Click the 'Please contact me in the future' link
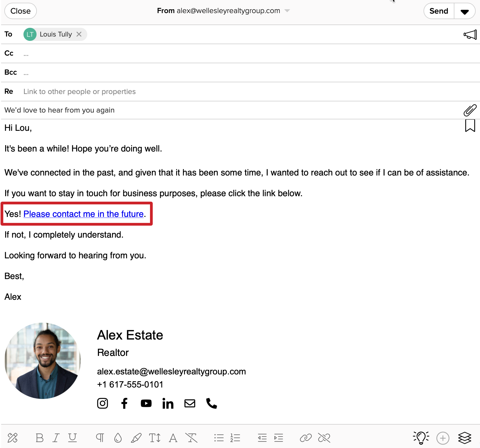The height and width of the screenshot is (448, 480). pos(83,214)
